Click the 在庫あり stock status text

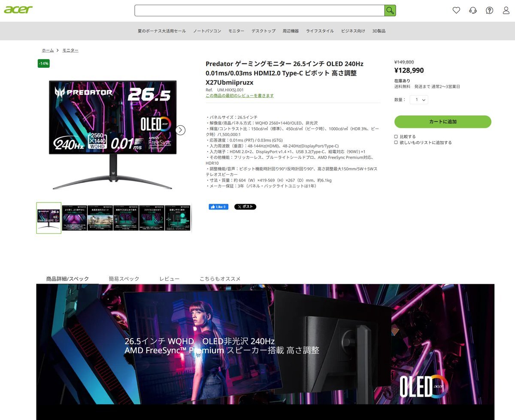click(402, 81)
